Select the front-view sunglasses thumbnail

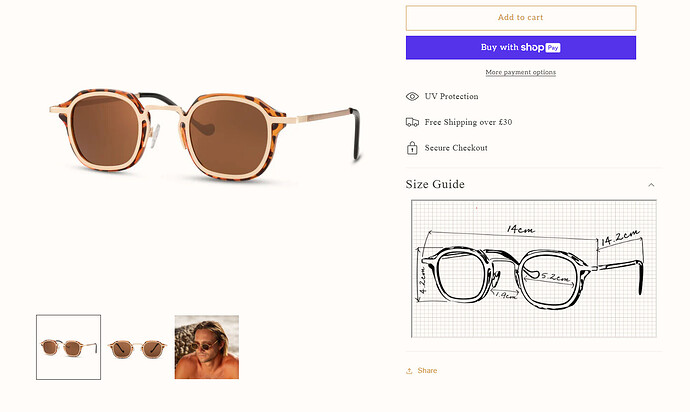(137, 347)
